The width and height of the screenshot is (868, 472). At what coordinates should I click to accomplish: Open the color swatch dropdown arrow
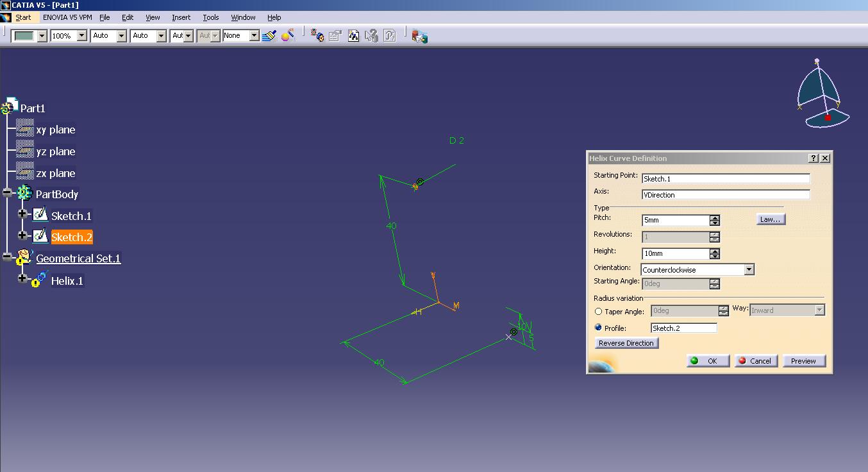pyautogui.click(x=42, y=36)
